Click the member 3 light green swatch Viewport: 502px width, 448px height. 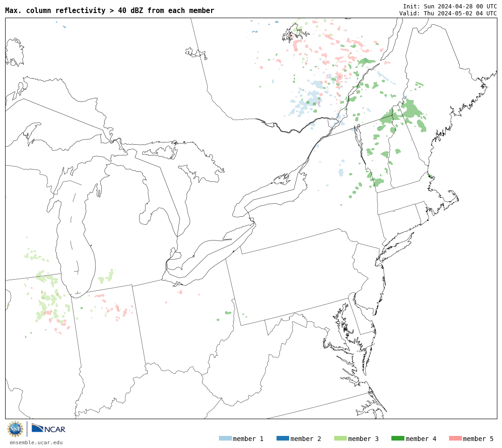[340, 438]
